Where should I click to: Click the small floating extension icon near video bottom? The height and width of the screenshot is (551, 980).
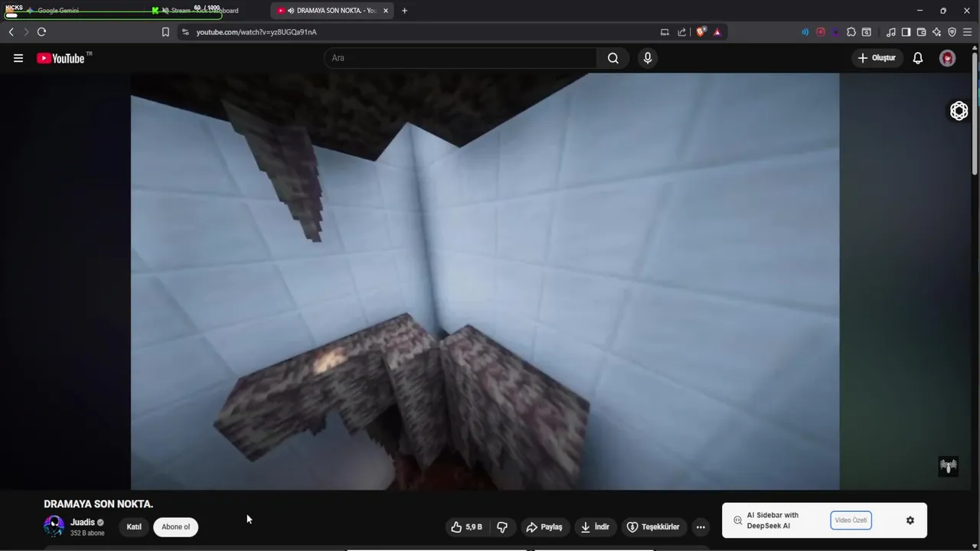point(949,466)
